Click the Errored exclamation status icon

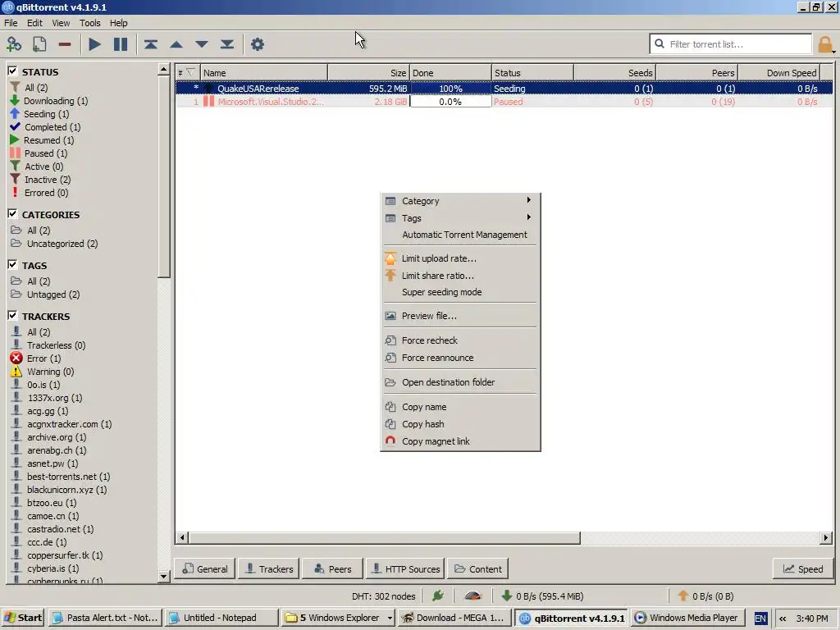click(x=15, y=192)
